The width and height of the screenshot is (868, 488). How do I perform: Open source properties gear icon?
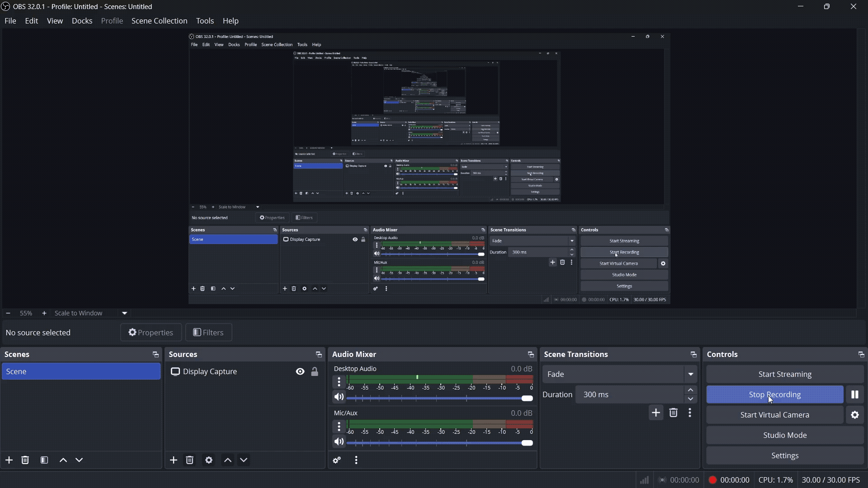(x=209, y=460)
